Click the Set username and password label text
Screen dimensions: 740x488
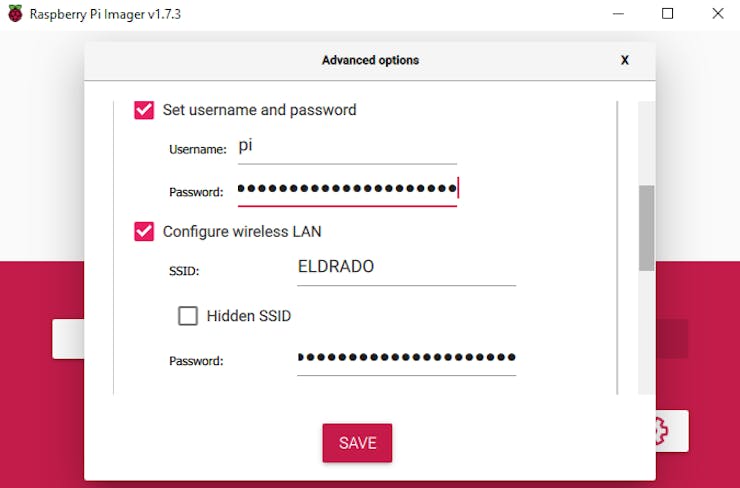click(x=259, y=110)
